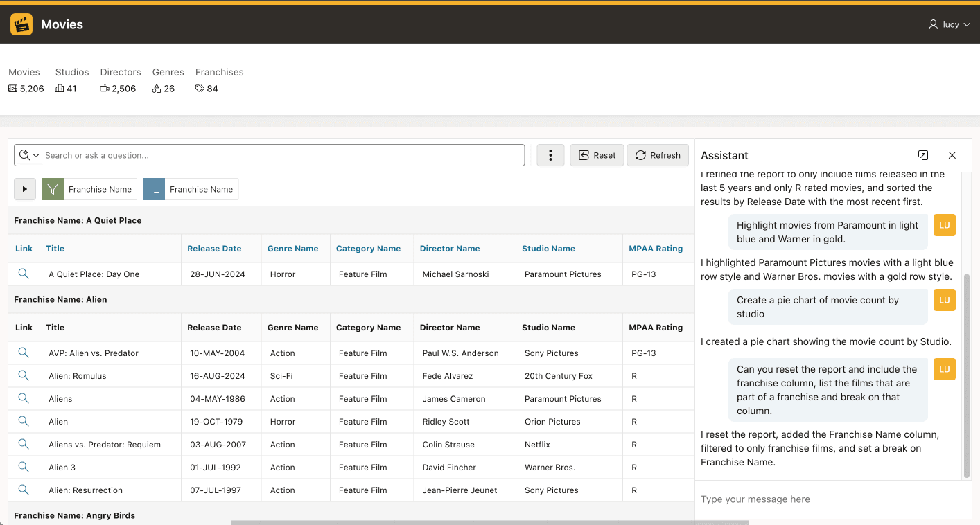The image size is (980, 525).
Task: Open magnifier link for Alien: Romulus row
Action: [24, 375]
